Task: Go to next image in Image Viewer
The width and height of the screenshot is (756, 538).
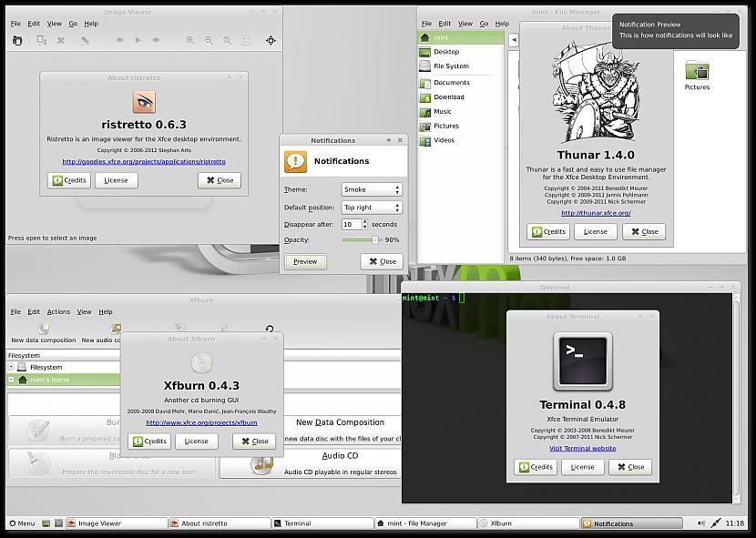Action: pyautogui.click(x=157, y=40)
